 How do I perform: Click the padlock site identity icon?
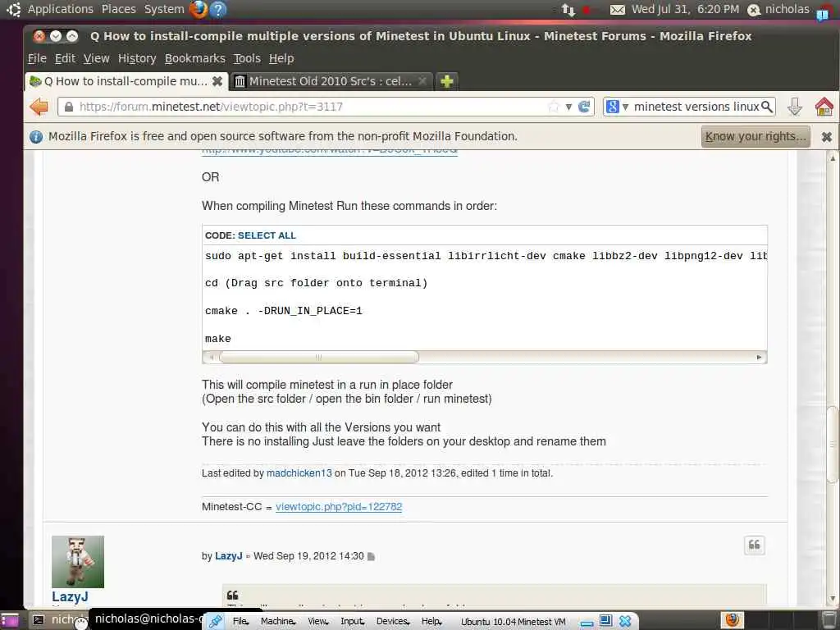(69, 107)
